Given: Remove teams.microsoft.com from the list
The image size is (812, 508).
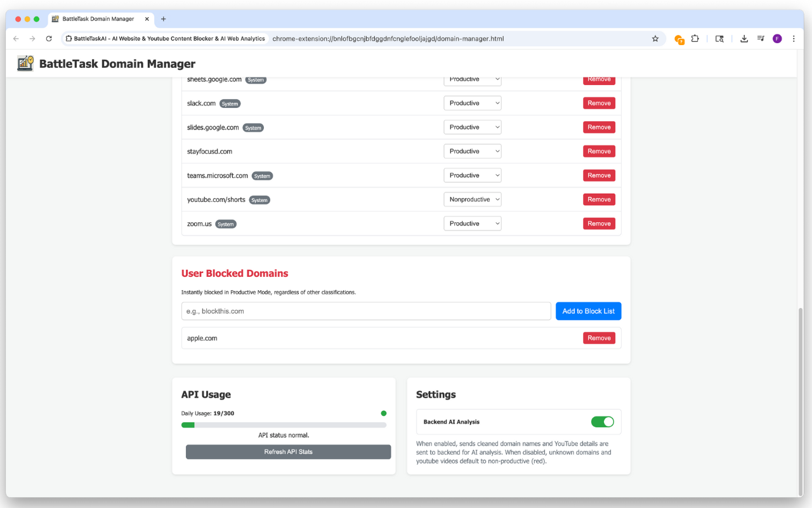Looking at the screenshot, I should coord(599,175).
